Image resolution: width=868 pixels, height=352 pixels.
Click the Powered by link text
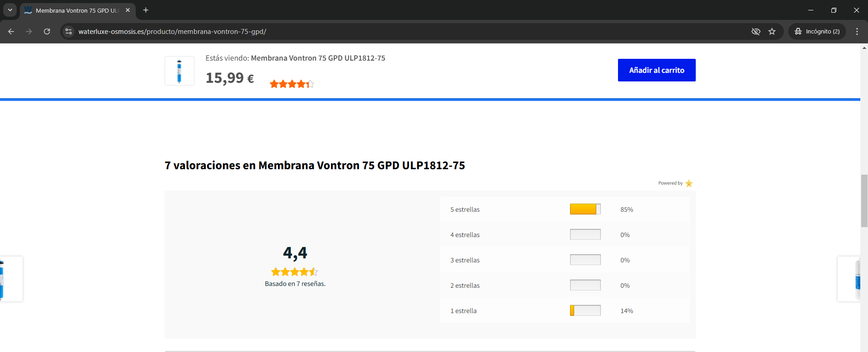[670, 183]
